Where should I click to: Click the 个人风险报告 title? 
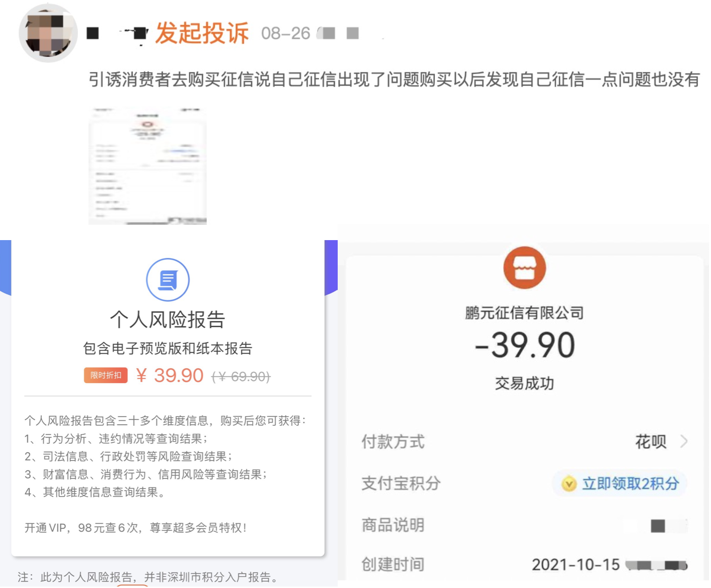(167, 320)
